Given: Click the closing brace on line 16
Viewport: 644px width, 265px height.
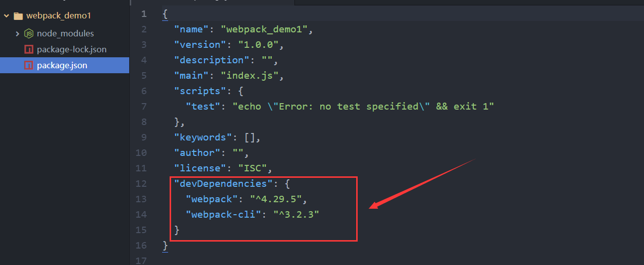Looking at the screenshot, I should (x=165, y=246).
